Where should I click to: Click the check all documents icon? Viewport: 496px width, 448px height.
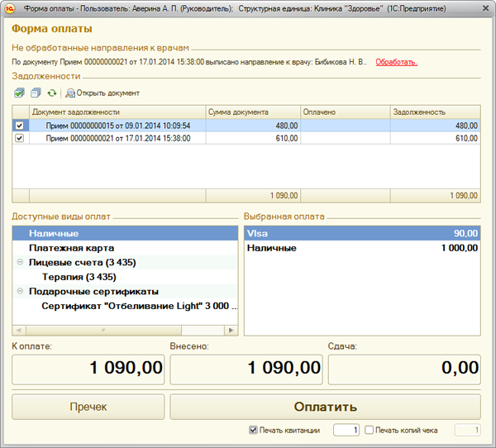tap(19, 93)
